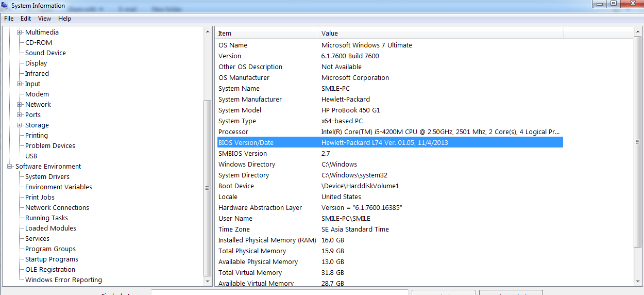Select Network Connections in the tree

click(57, 207)
